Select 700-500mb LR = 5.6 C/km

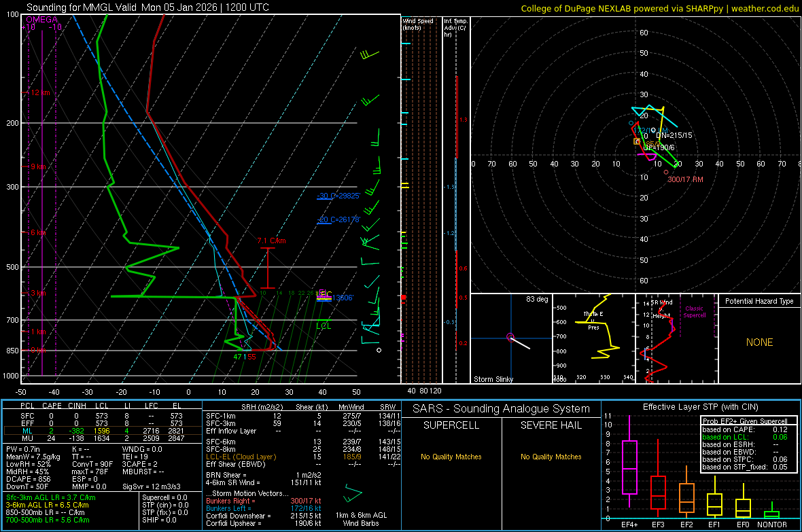pos(47,520)
